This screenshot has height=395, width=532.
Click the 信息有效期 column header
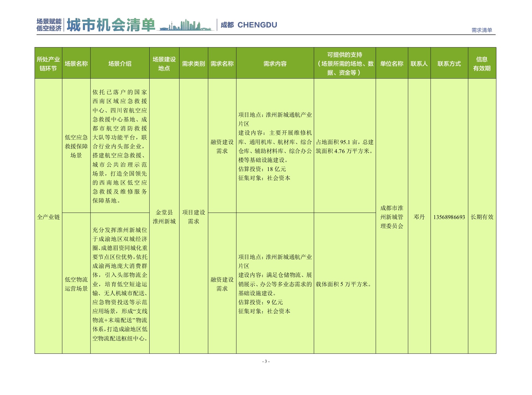(482, 64)
